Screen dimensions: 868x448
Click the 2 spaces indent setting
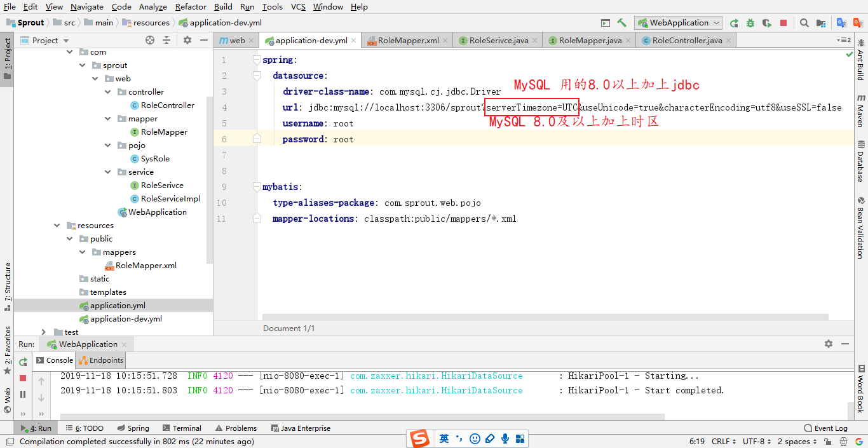[798, 441]
